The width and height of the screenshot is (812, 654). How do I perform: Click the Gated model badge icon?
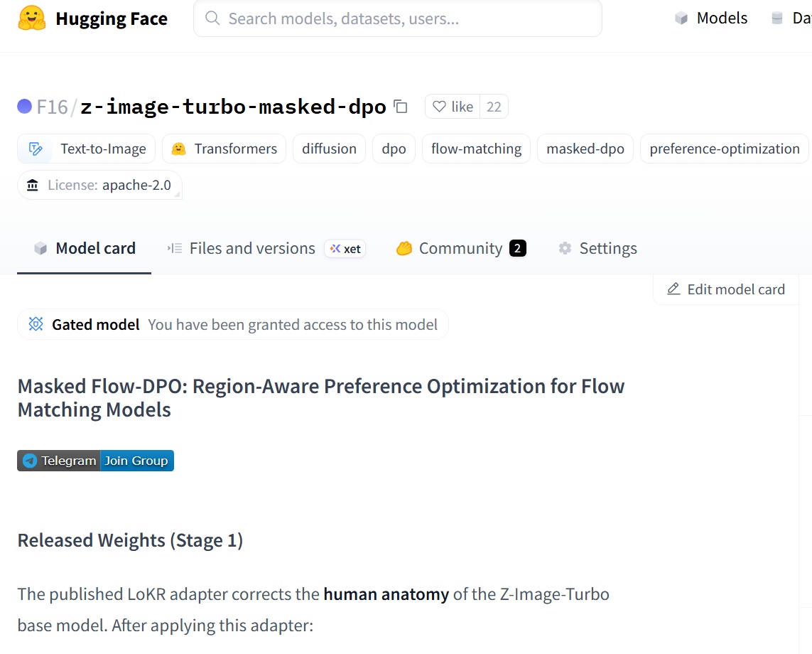(36, 324)
